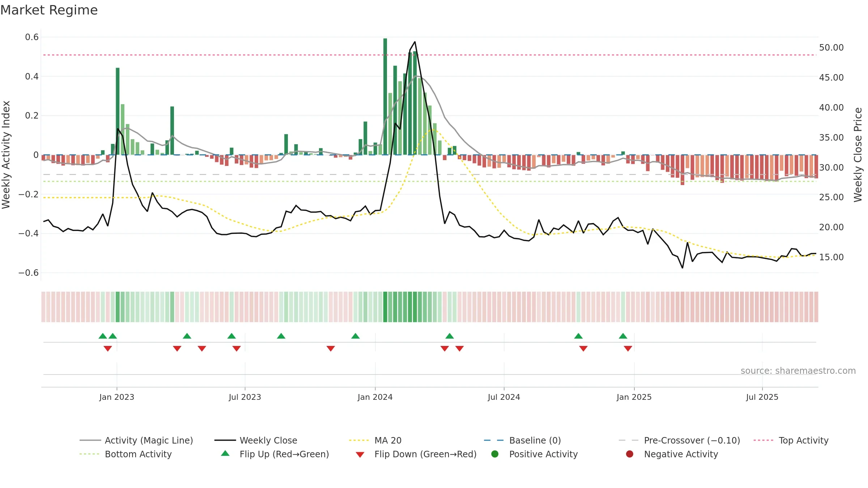The height and width of the screenshot is (488, 868).
Task: Click the green circle Positive Activity icon
Action: [x=495, y=454]
